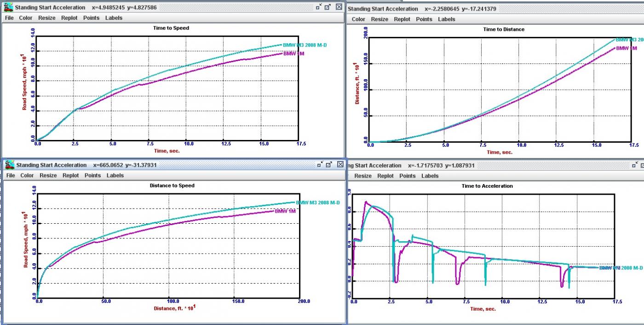Viewport: 644px width, 325px height.
Task: Open Resize menu in Time to Acceleration window
Action: tap(363, 176)
